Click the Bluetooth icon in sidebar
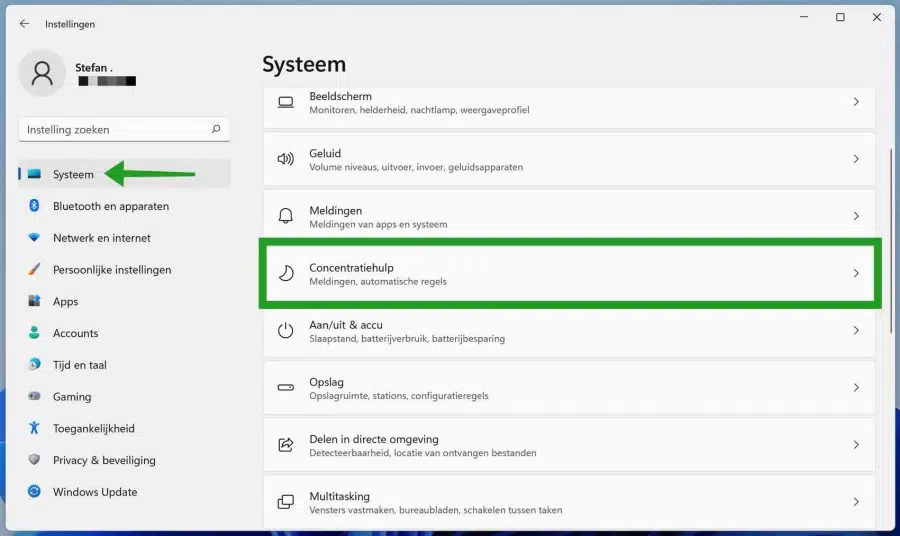The height and width of the screenshot is (536, 900). point(34,205)
